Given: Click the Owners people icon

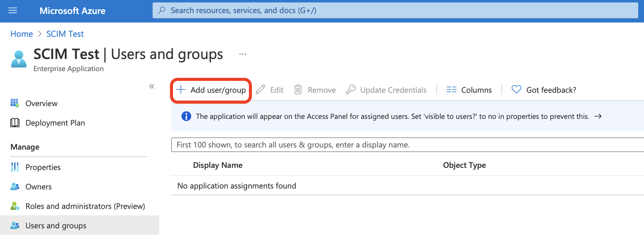Looking at the screenshot, I should pyautogui.click(x=15, y=186).
